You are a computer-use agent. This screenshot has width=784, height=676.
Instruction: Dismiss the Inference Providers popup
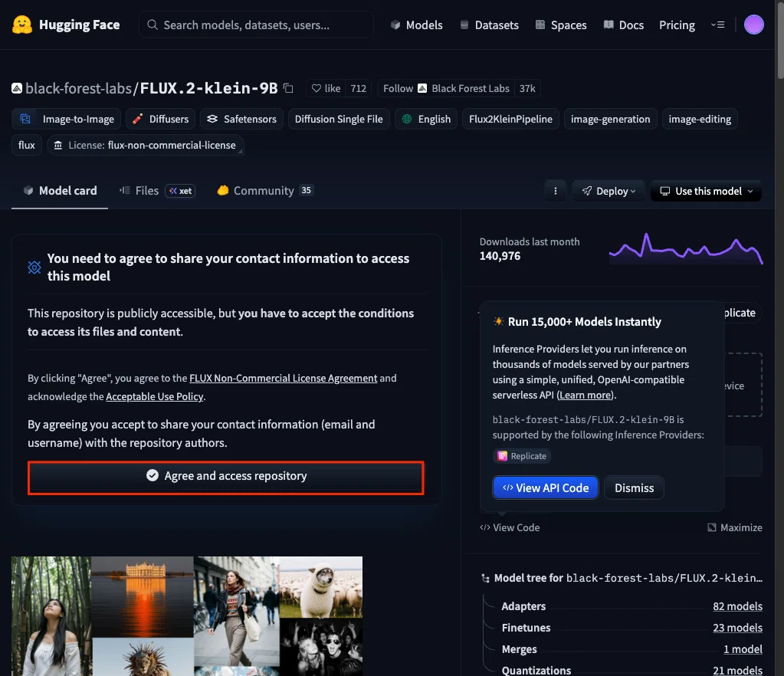(x=634, y=487)
